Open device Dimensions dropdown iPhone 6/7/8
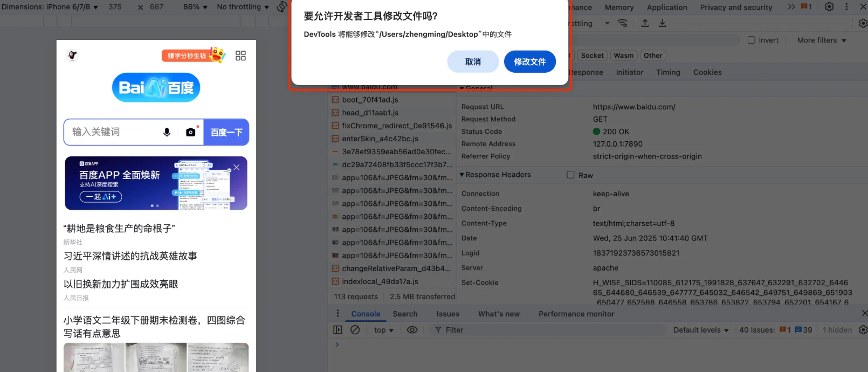 coord(50,7)
